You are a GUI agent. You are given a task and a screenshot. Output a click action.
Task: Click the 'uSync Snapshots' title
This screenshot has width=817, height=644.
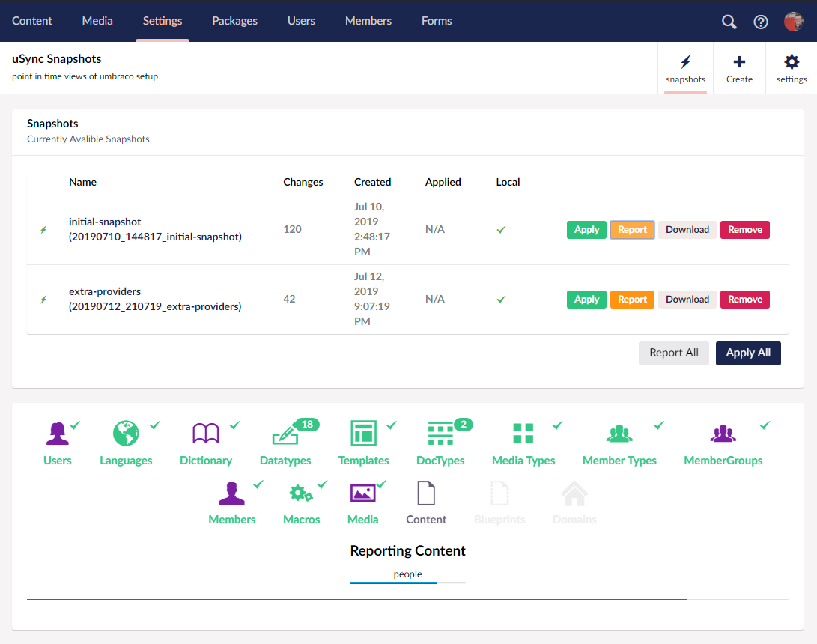tap(57, 59)
